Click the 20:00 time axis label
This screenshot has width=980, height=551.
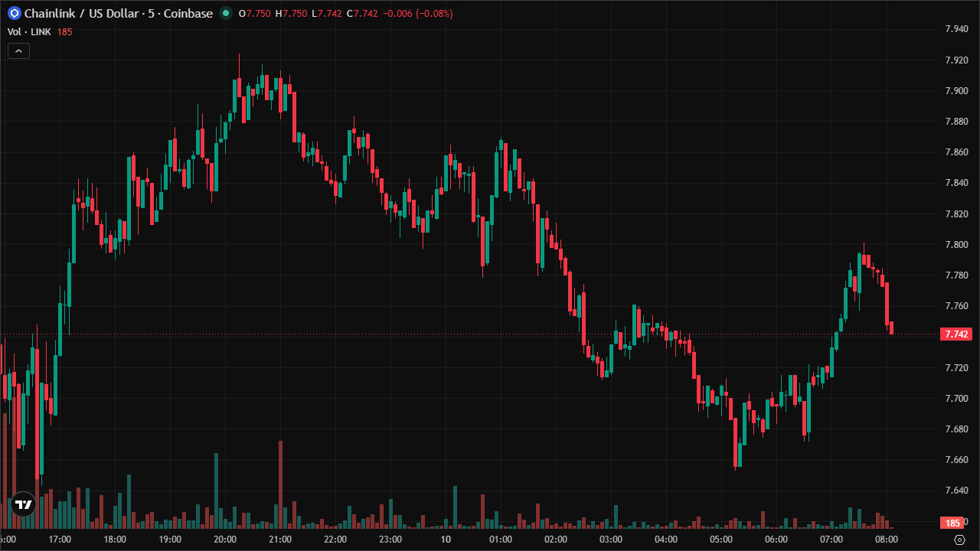(225, 540)
